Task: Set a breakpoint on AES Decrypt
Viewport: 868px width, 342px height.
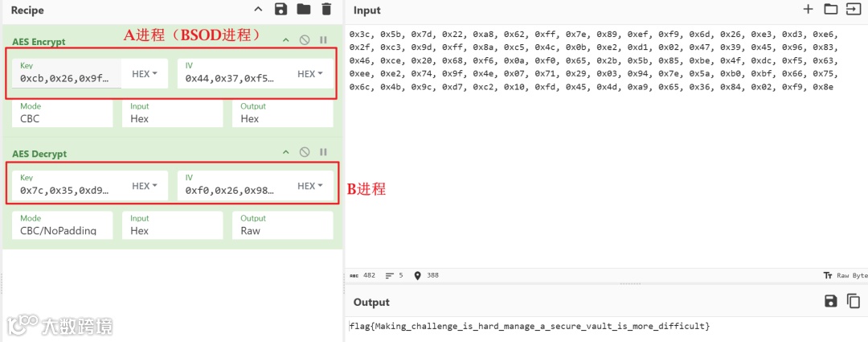Action: [x=323, y=152]
